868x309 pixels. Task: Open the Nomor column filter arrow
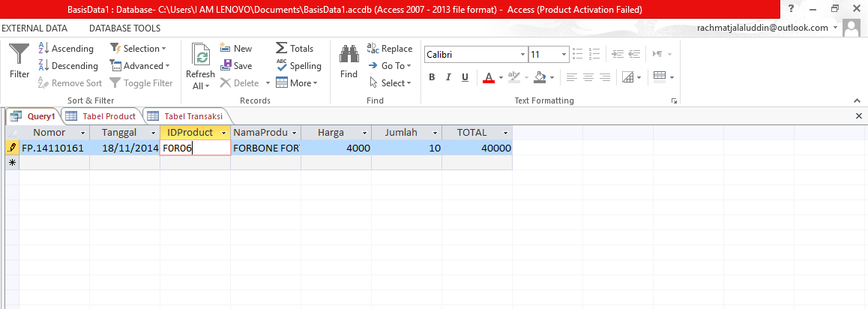point(83,133)
